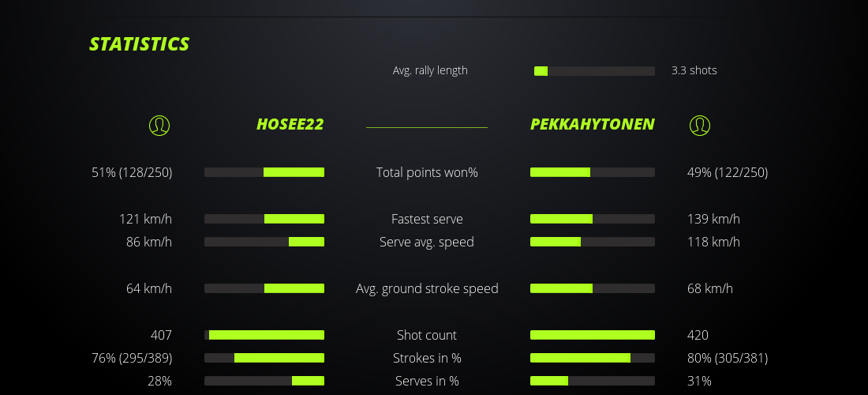Image resolution: width=868 pixels, height=395 pixels.
Task: Click the Avg. rally length bar
Action: point(594,71)
